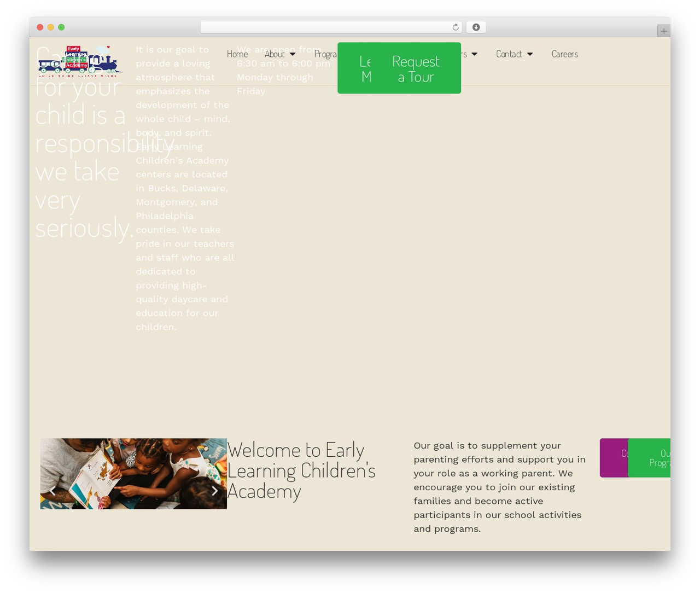Click the purple button beside Our Programs
Viewport: 700px width, 593px height.
point(614,458)
